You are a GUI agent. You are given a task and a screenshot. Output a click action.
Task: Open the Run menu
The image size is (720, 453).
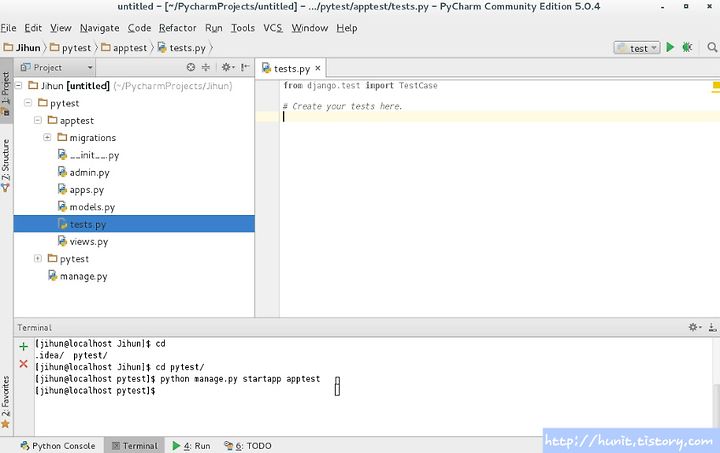(214, 28)
